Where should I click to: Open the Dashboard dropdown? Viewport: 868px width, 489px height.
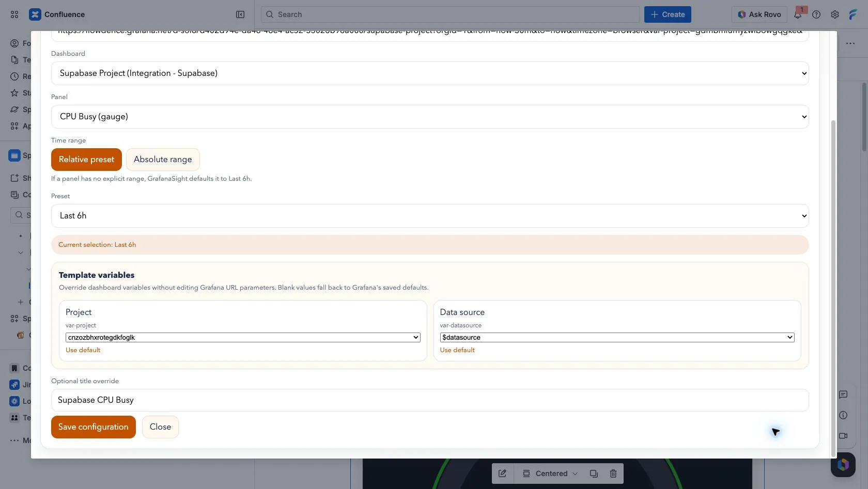click(430, 73)
